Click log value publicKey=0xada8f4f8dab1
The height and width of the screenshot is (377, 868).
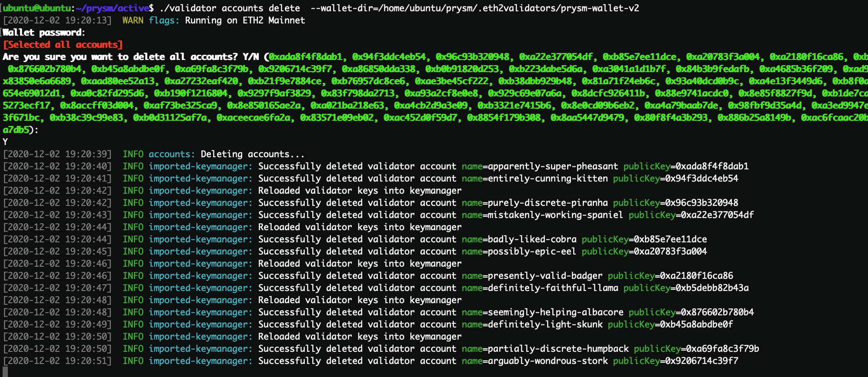pos(686,166)
